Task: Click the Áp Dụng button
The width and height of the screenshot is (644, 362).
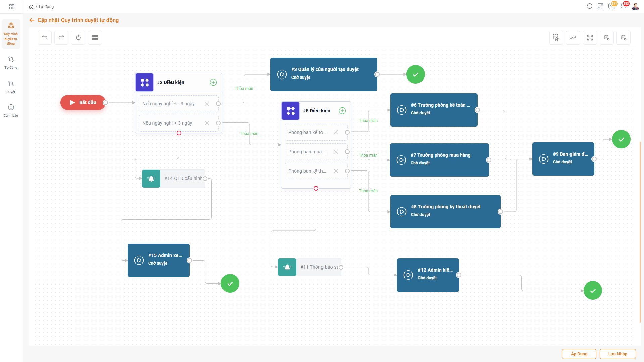Action: 579,354
